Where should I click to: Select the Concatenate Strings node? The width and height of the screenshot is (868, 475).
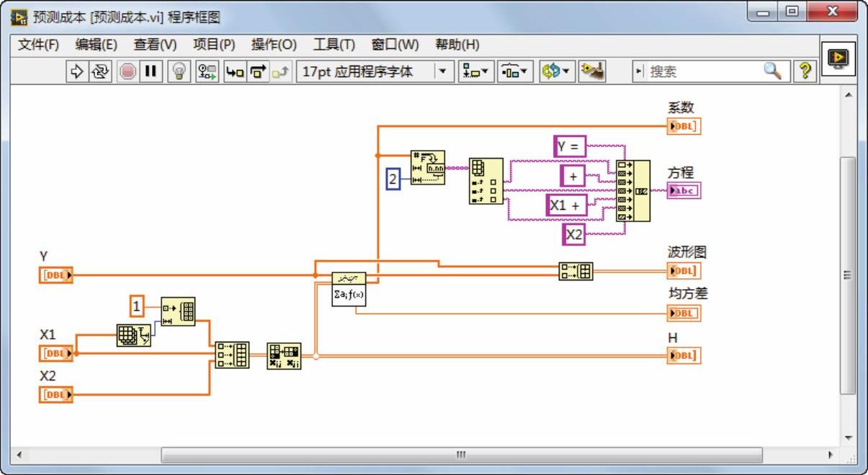tap(633, 191)
